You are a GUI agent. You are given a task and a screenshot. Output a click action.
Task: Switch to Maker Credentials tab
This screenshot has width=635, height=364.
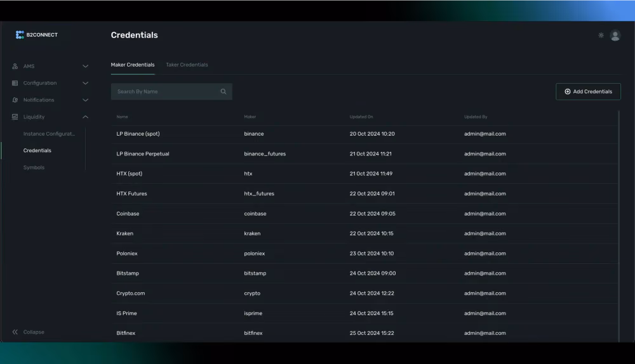[133, 65]
